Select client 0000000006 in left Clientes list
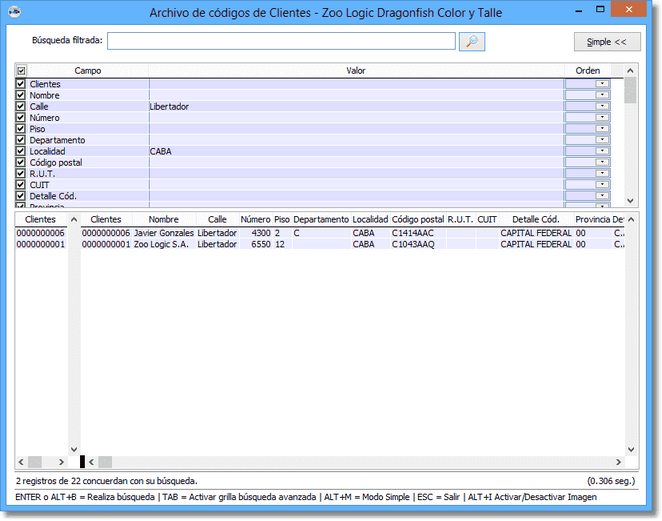The width and height of the screenshot is (662, 521). [x=41, y=233]
